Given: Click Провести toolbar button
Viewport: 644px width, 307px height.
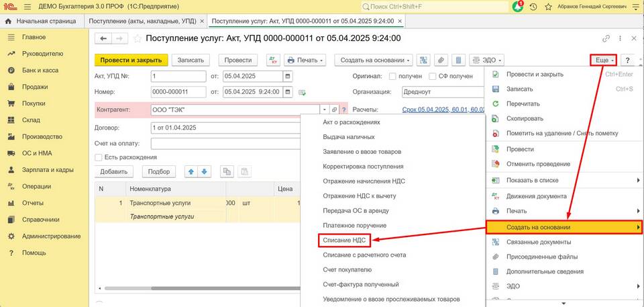Looking at the screenshot, I should pos(238,60).
